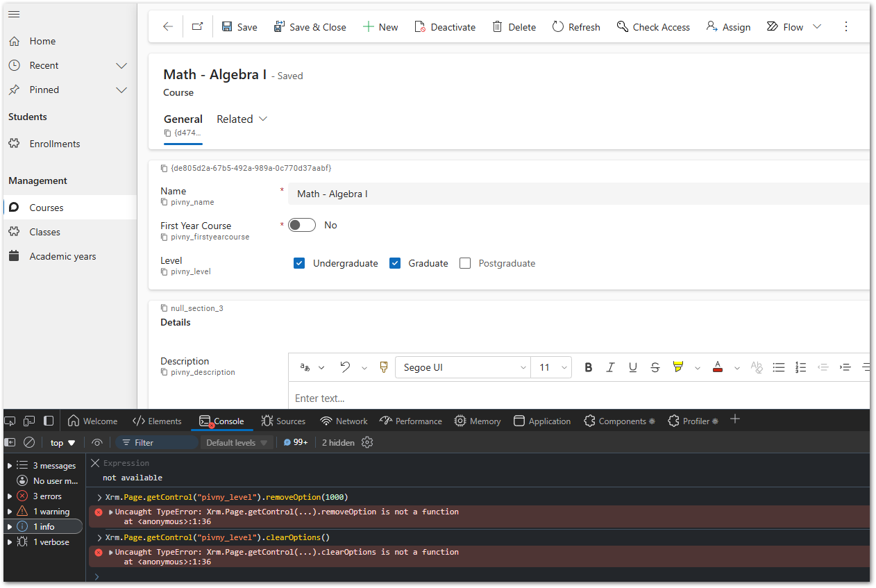Copy the pivny_level schema name
The image size is (876, 588).
point(165,271)
